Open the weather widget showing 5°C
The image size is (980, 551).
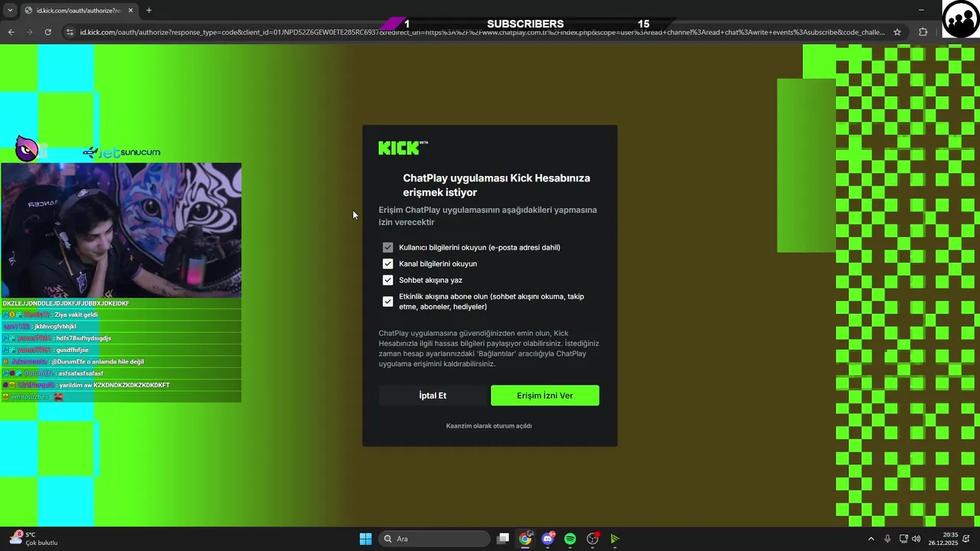click(x=34, y=539)
